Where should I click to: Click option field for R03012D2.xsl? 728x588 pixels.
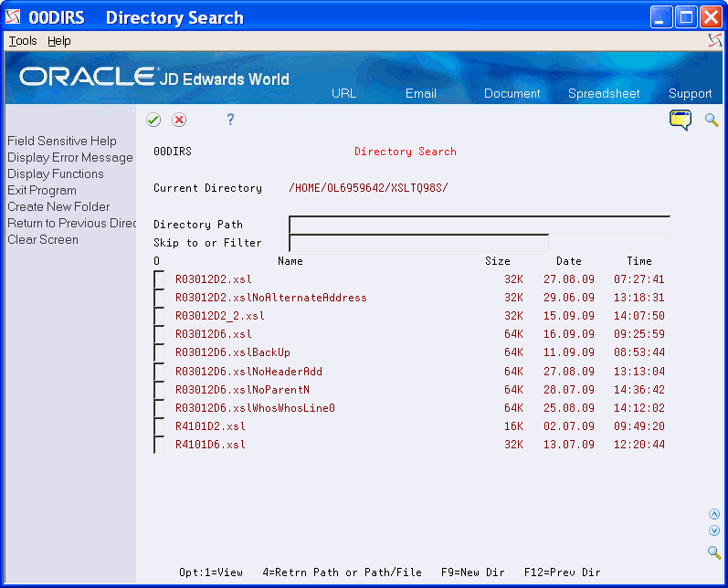tap(159, 279)
